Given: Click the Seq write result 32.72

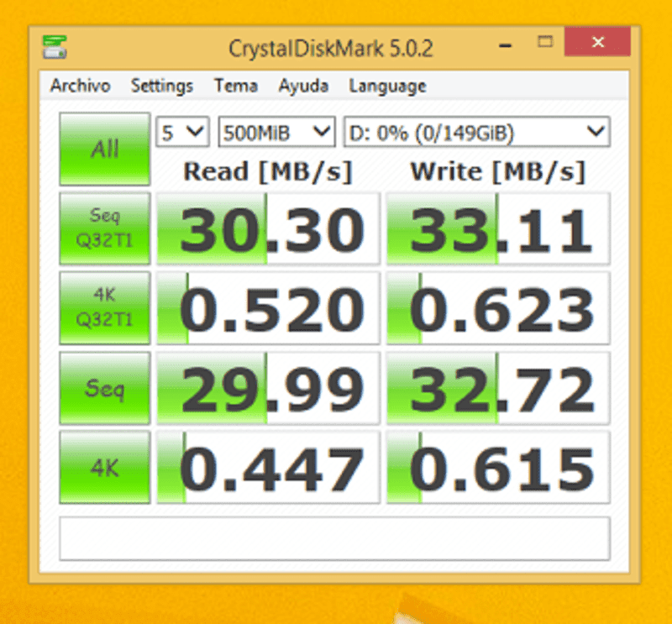Looking at the screenshot, I should tap(498, 388).
